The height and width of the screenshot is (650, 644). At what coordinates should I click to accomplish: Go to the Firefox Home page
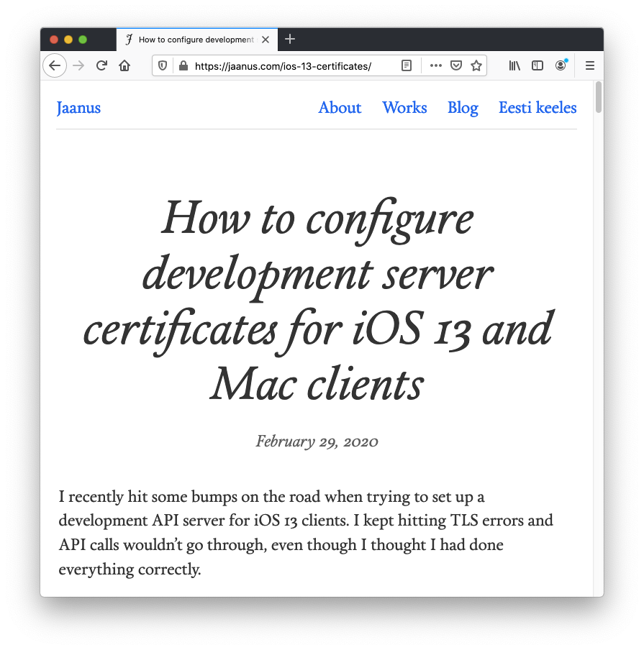coord(124,65)
